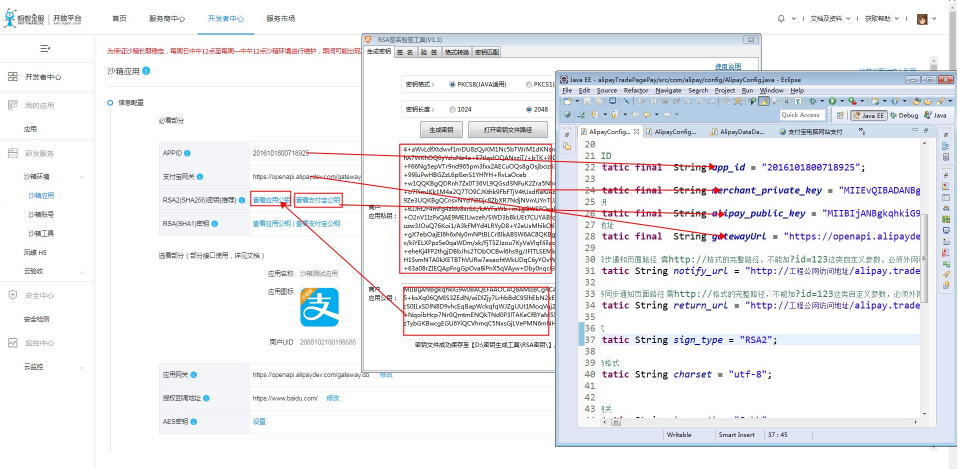Click the highlighted pen toolbar icon in Eclipse
Image resolution: width=958 pixels, height=469 pixels.
(x=764, y=101)
